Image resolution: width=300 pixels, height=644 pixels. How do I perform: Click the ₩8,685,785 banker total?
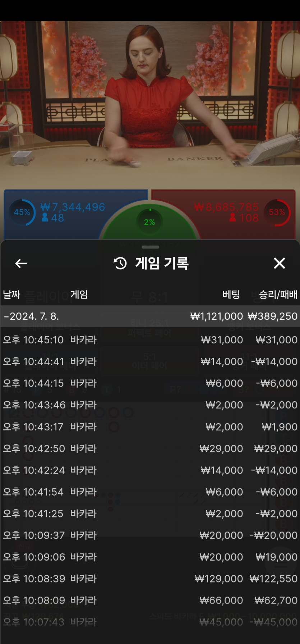226,207
